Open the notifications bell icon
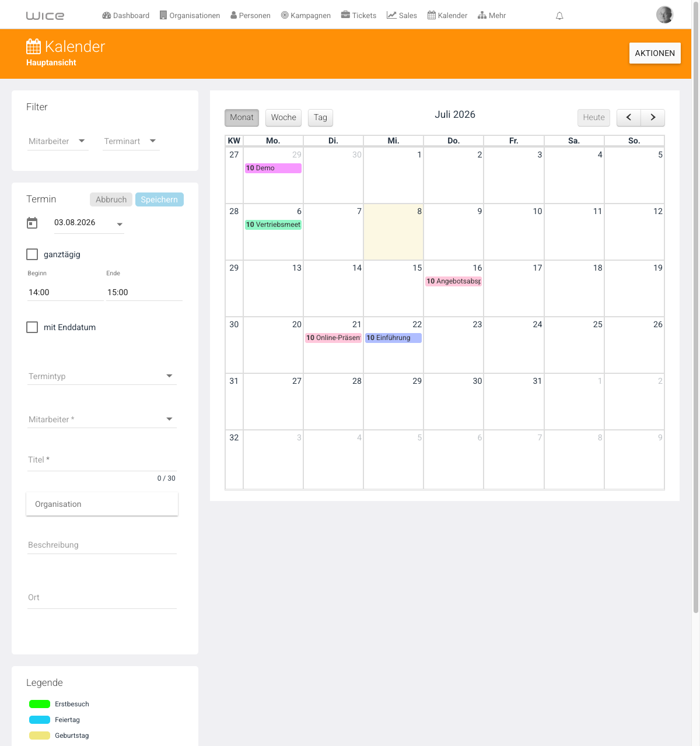The width and height of the screenshot is (700, 746). pyautogui.click(x=559, y=16)
